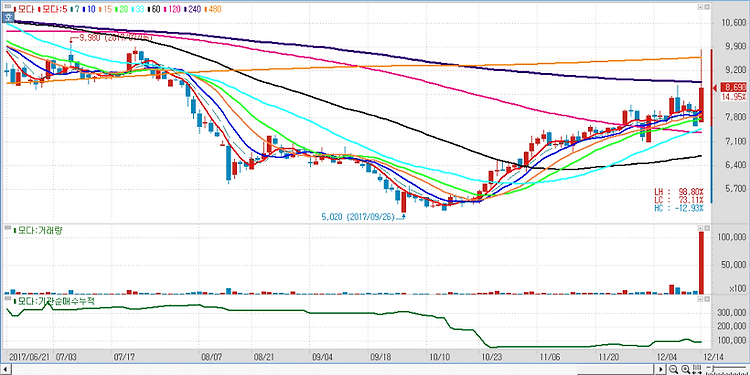Click the fit-all-candles width icon
This screenshot has width=750, height=375.
pyautogui.click(x=697, y=369)
